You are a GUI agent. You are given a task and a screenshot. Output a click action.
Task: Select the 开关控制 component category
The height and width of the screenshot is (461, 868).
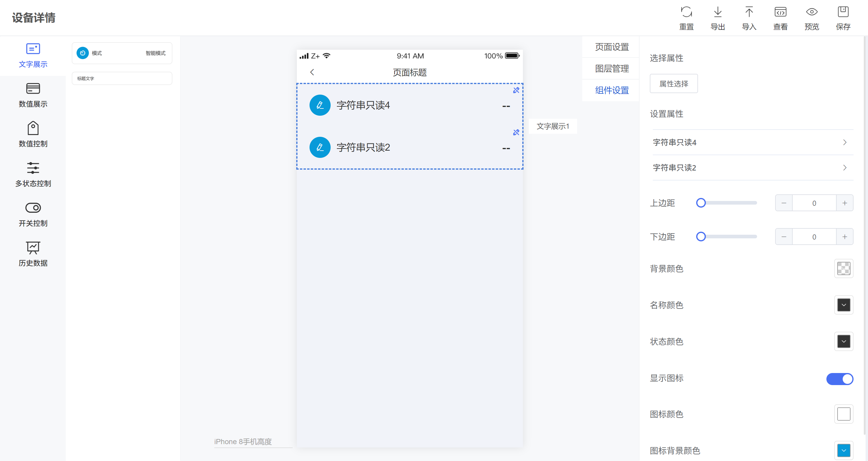tap(33, 215)
